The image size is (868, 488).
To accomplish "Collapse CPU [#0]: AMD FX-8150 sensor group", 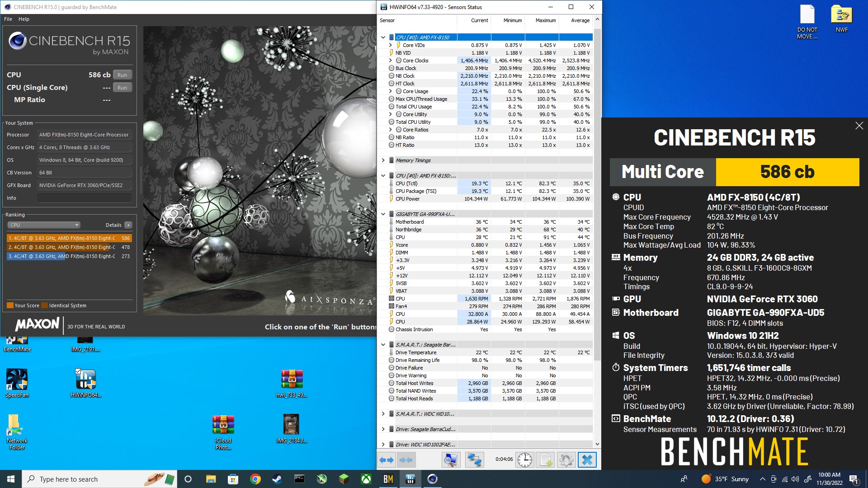I will [x=383, y=38].
